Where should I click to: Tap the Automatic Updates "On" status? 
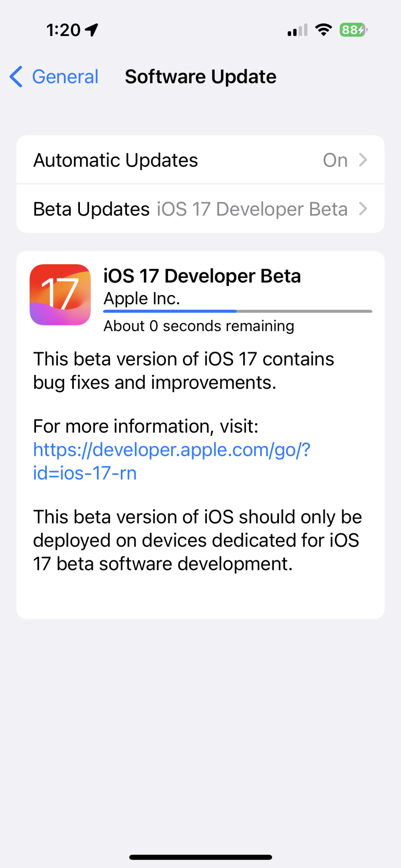tap(335, 160)
